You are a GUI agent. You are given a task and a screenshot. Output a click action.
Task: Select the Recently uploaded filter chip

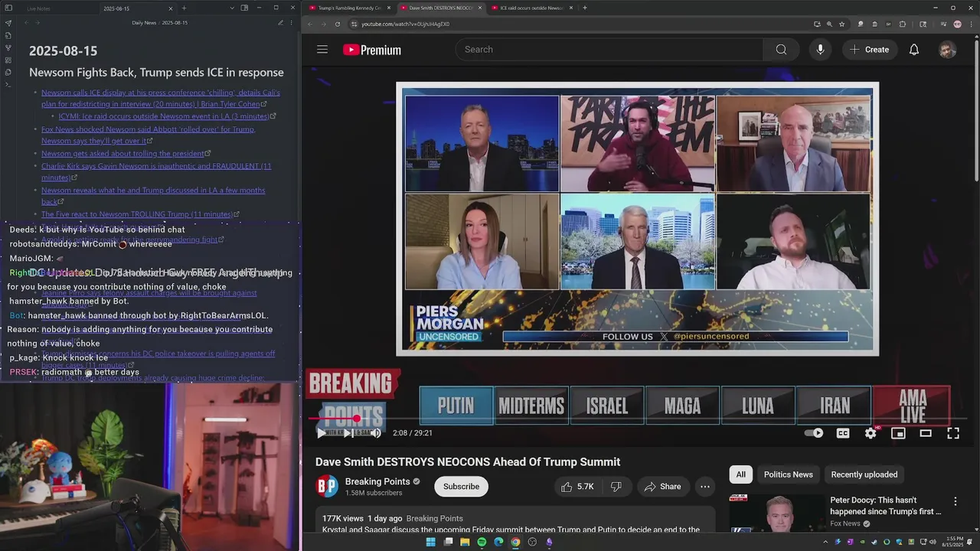864,474
